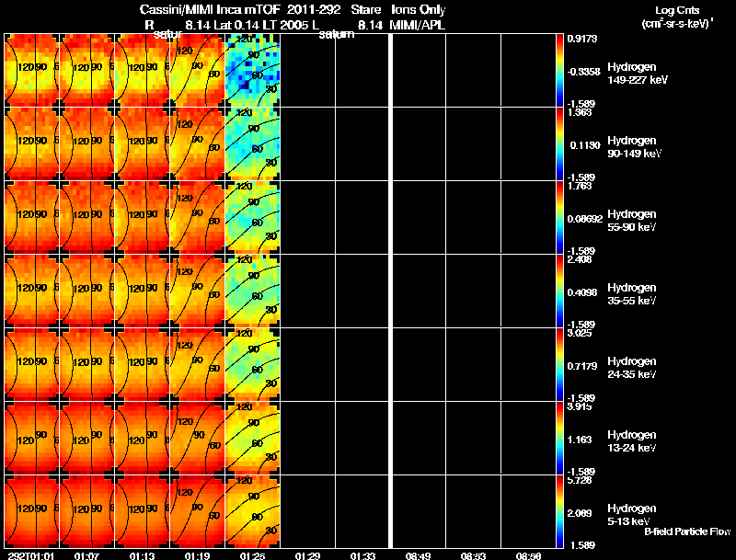This screenshot has width=736, height=560.
Task: Click the '08:56' time axis label
Action: pos(528,555)
